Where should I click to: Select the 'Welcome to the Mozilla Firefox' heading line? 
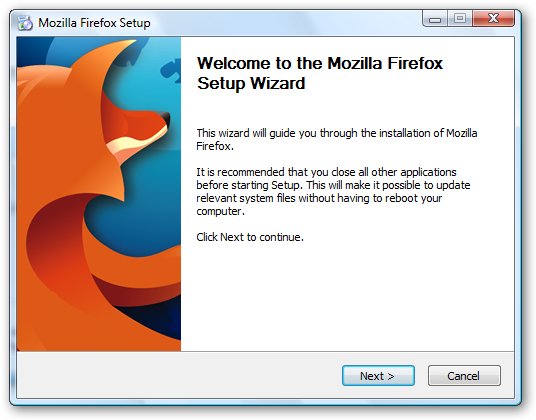pyautogui.click(x=320, y=63)
